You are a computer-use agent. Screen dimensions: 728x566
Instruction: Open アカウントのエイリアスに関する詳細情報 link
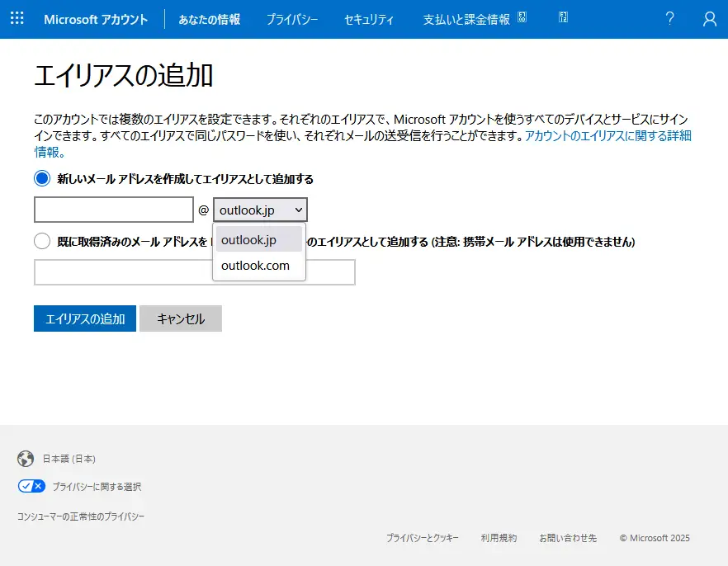tap(607, 135)
